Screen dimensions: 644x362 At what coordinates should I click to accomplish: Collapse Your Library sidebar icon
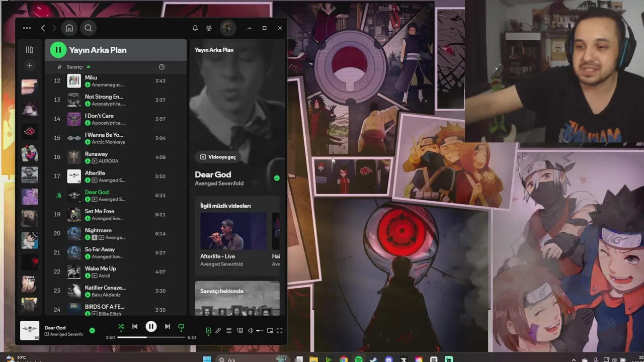[x=30, y=50]
